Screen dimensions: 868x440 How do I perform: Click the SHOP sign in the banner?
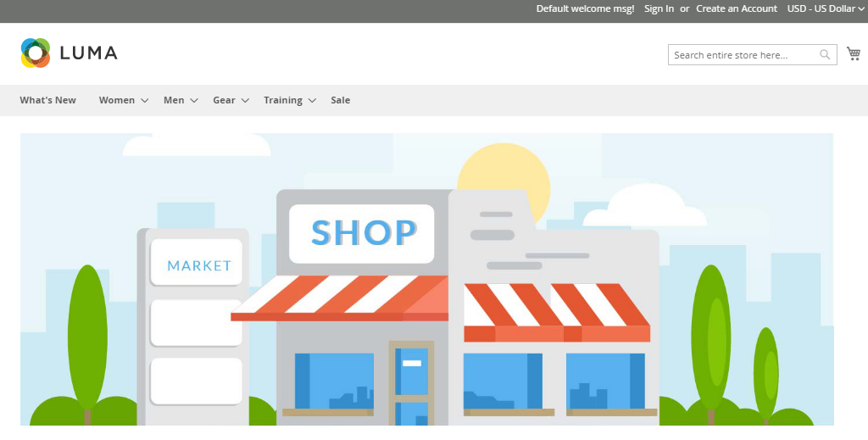pos(362,232)
